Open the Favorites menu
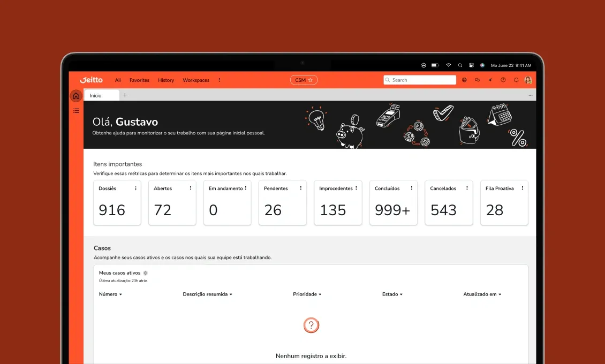This screenshot has height=364, width=605. click(x=139, y=80)
